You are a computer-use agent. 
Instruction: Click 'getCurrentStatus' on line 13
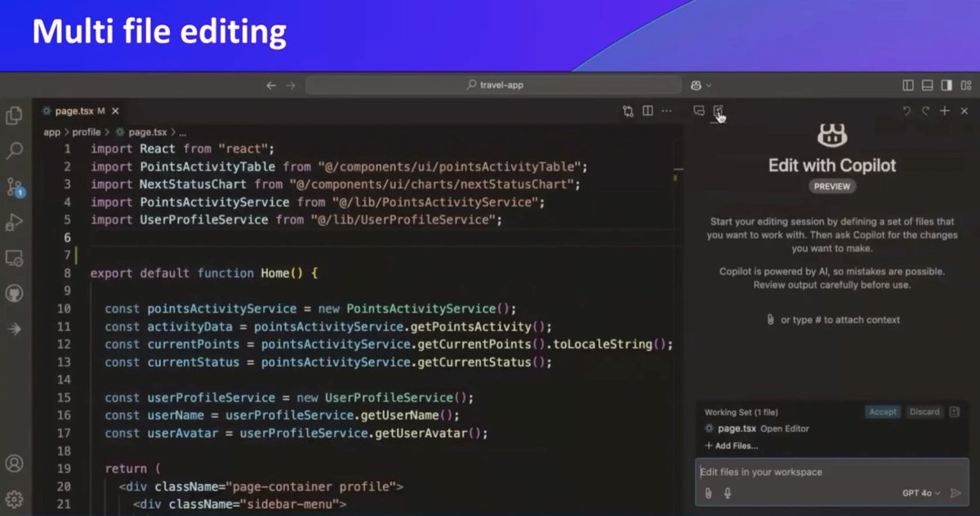474,362
